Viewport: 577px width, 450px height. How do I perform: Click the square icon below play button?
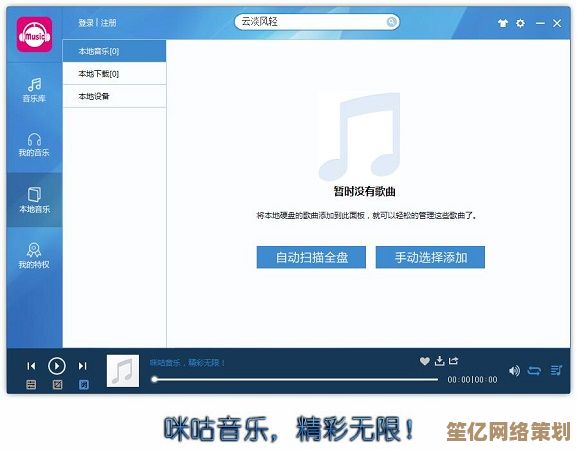click(x=57, y=385)
